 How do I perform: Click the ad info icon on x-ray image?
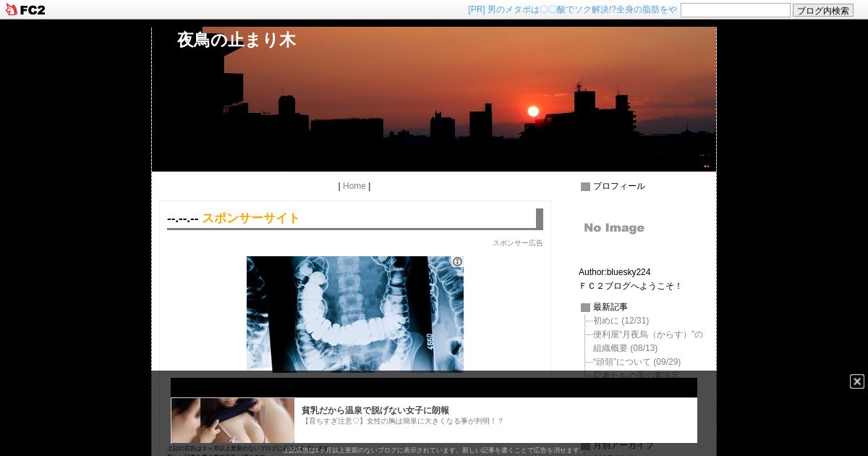point(457,262)
